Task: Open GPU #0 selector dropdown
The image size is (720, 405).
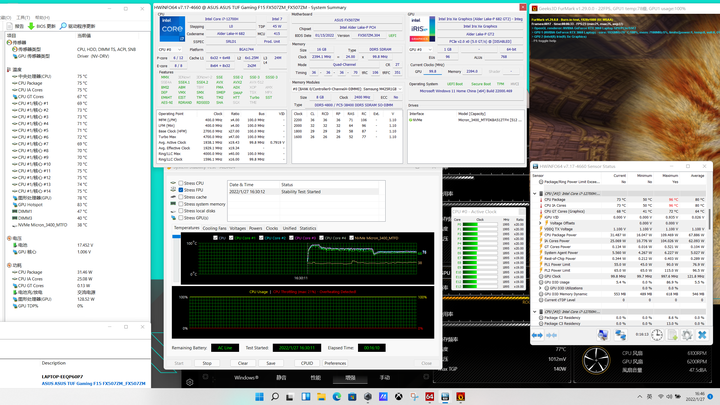Action: pos(420,49)
